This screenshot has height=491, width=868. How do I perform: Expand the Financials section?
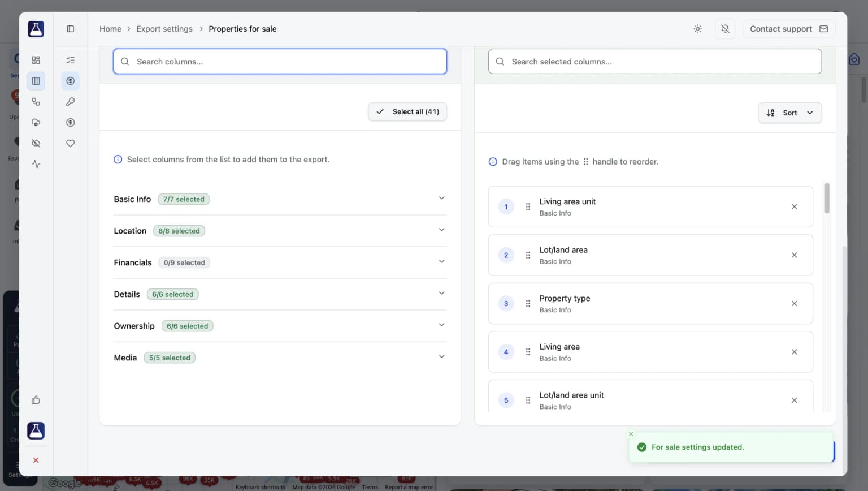click(280, 262)
